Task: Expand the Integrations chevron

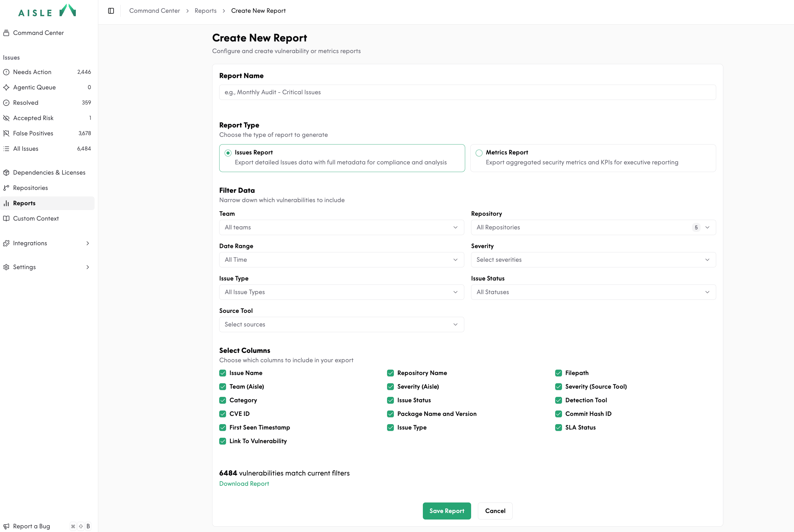Action: point(87,243)
